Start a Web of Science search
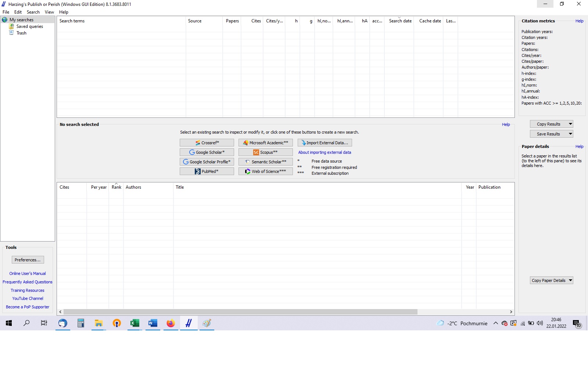The width and height of the screenshot is (588, 370). pos(265,171)
